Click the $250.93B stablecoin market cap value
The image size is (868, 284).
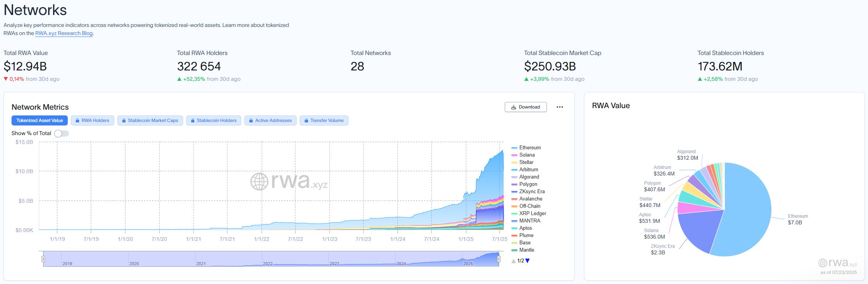[550, 67]
